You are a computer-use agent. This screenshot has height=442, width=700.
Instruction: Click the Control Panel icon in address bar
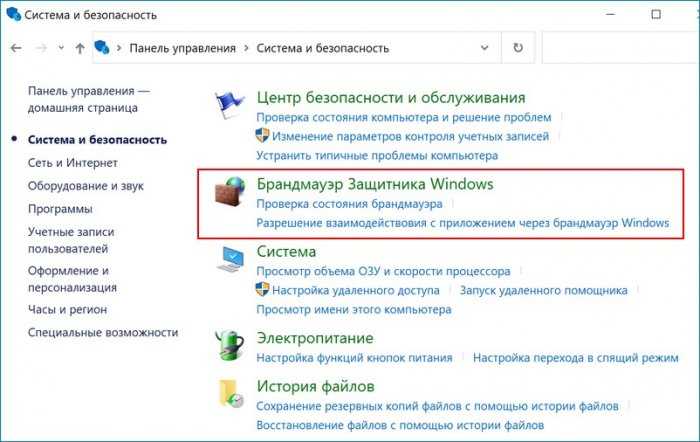click(x=102, y=47)
